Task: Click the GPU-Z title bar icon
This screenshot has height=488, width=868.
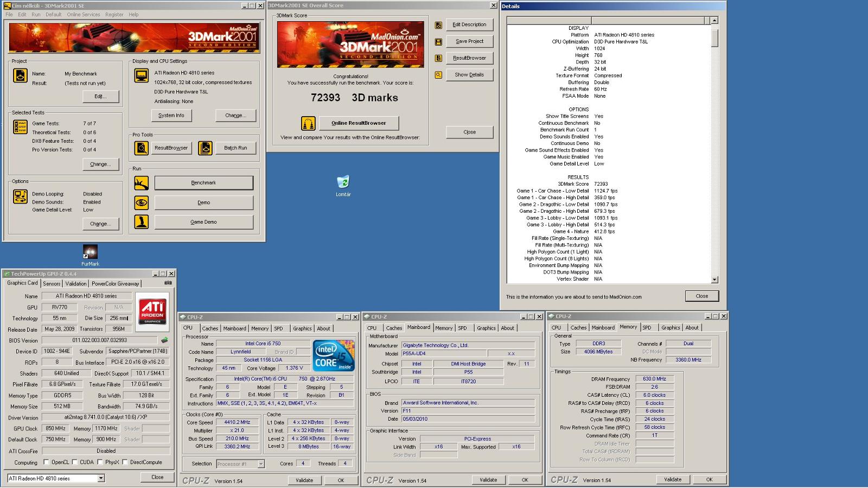Action: pos(7,274)
